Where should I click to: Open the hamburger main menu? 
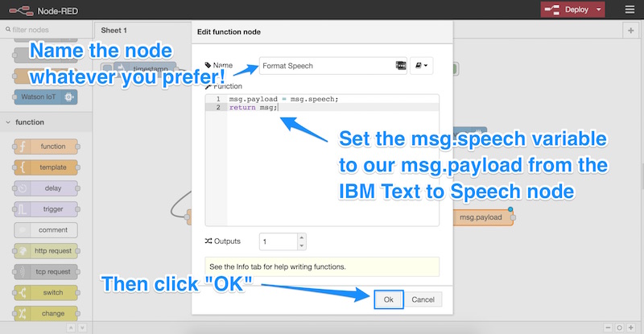pyautogui.click(x=630, y=10)
